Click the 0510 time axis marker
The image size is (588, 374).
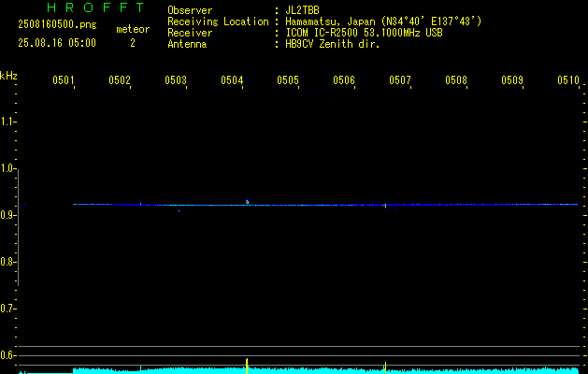567,80
